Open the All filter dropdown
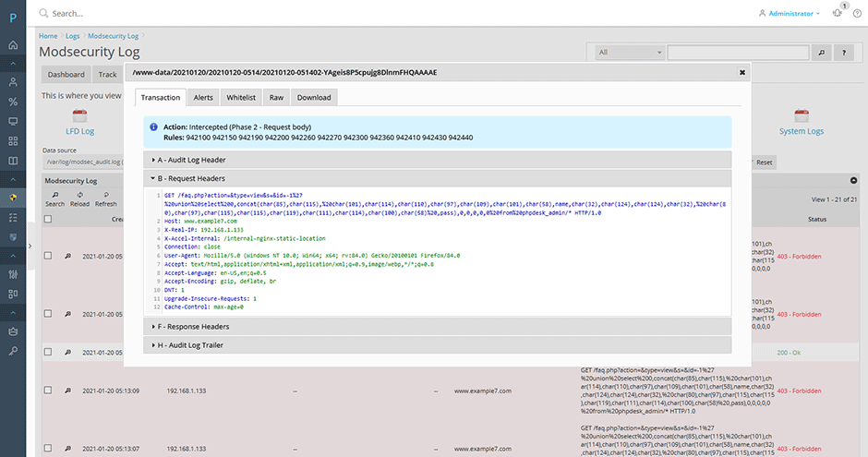868x457 pixels. (630, 53)
